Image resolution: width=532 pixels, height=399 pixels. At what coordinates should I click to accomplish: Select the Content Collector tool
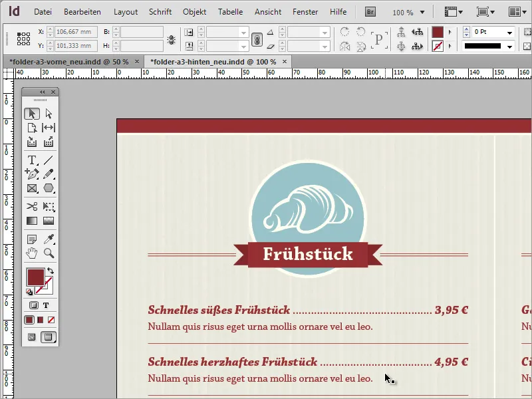32,142
